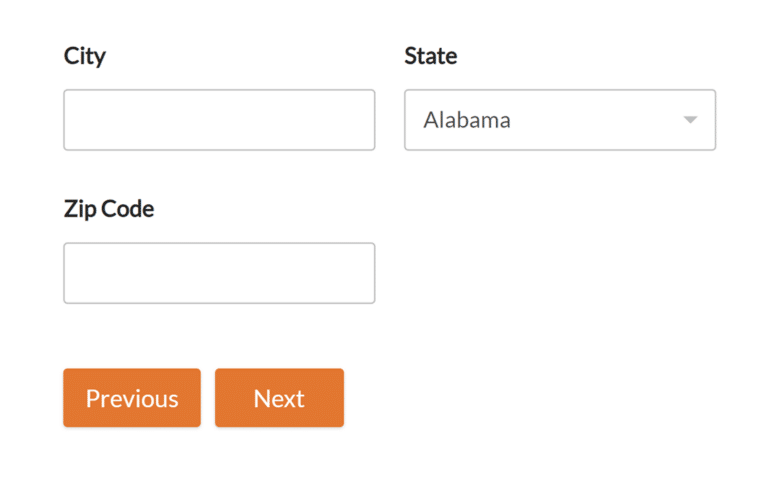768x487 pixels.
Task: Place cursor in the empty City box
Action: click(219, 120)
